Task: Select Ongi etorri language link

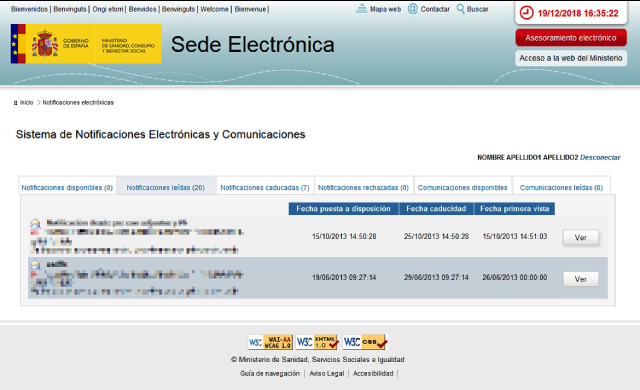Action: tap(108, 9)
